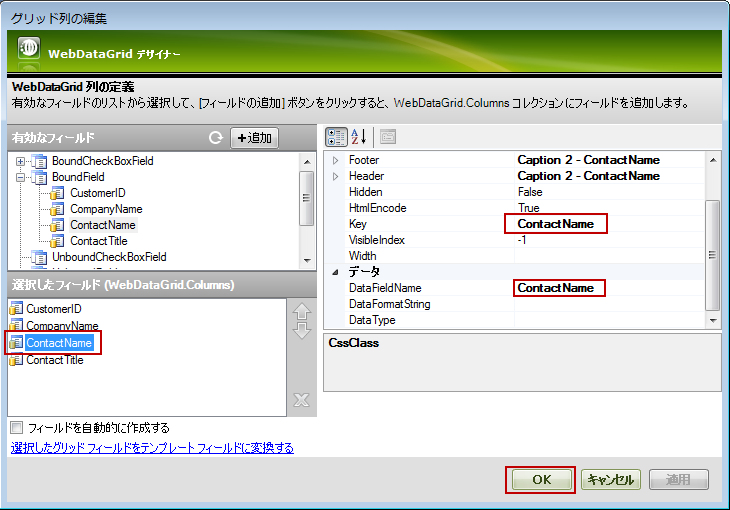Select ContactTitle in selected fields list
Screen dimensions: 730x510
[55, 360]
